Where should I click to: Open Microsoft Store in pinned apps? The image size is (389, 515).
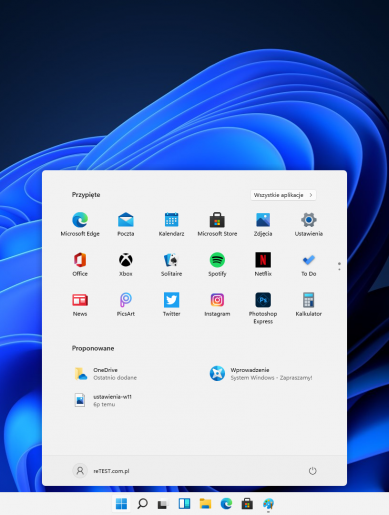coord(217,224)
